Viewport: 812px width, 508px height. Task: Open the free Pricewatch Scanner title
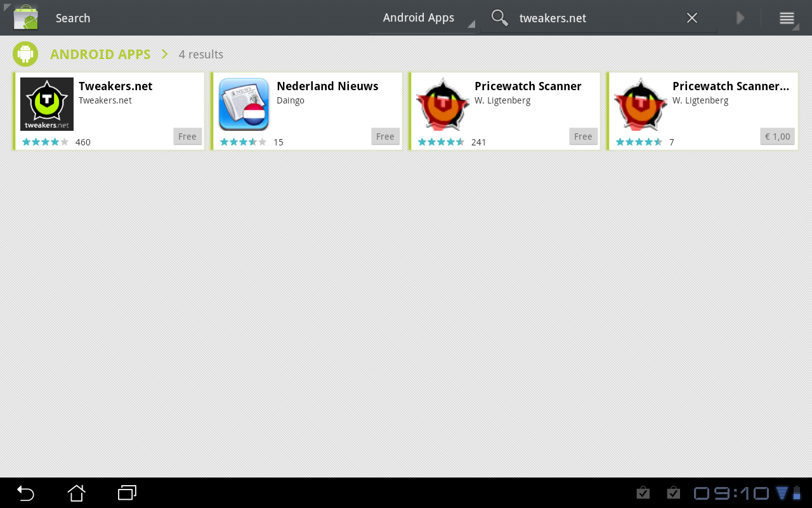pyautogui.click(x=528, y=86)
